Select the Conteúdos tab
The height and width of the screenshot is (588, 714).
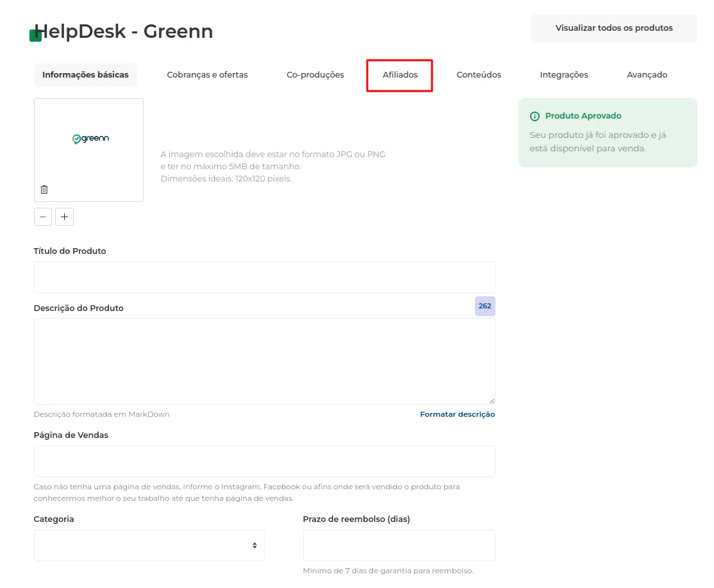click(479, 74)
